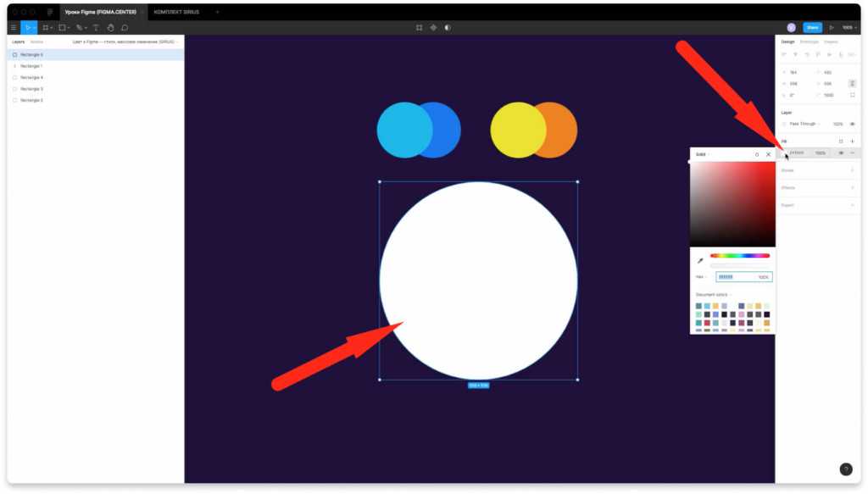Add an effect using the Effects plus
This screenshot has width=868, height=494.
[853, 188]
